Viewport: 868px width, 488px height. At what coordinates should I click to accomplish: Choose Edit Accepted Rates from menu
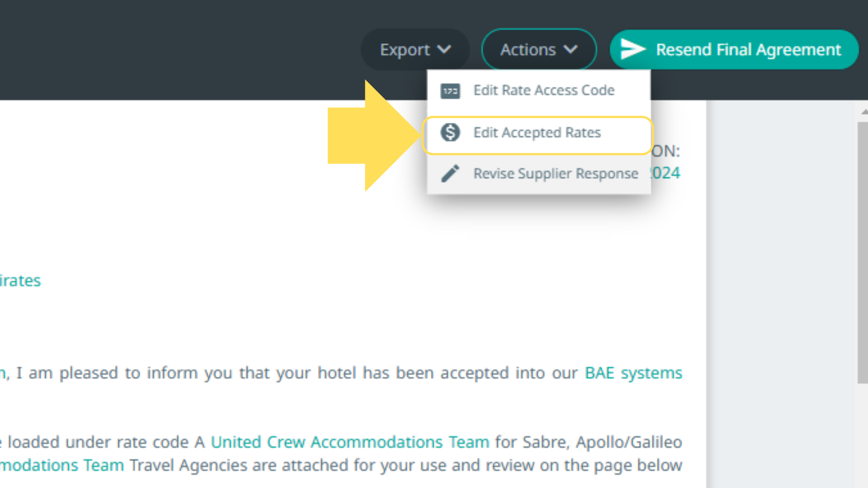[x=537, y=133]
